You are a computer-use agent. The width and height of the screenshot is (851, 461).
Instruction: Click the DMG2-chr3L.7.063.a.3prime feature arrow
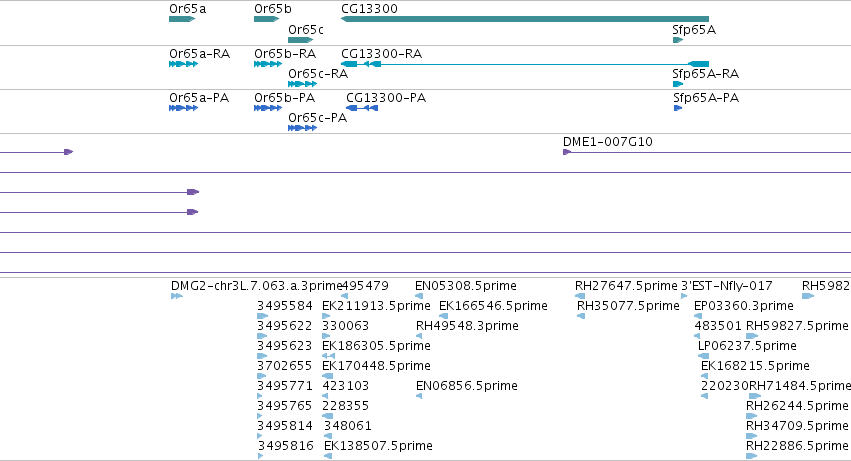click(177, 296)
